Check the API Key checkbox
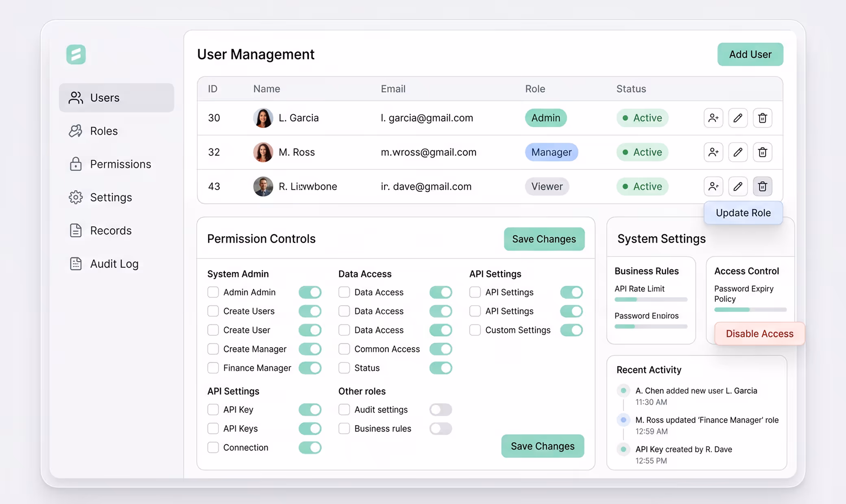846x504 pixels. (213, 409)
